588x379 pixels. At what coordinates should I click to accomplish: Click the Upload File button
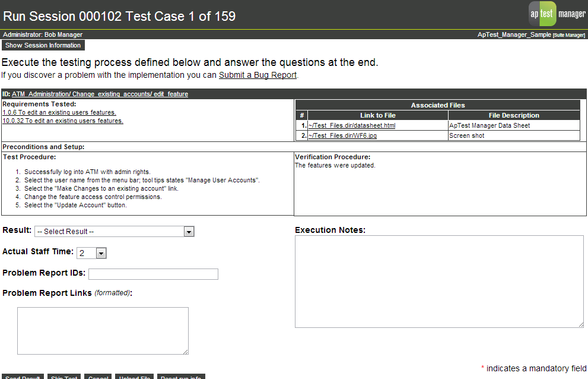coord(135,377)
